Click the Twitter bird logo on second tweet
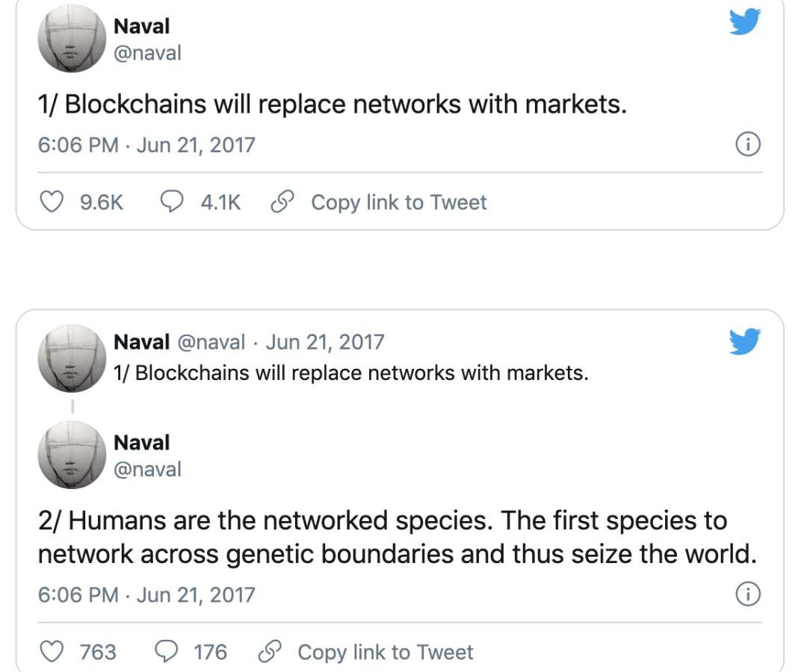Viewport: 807px width, 672px height. pyautogui.click(x=744, y=341)
